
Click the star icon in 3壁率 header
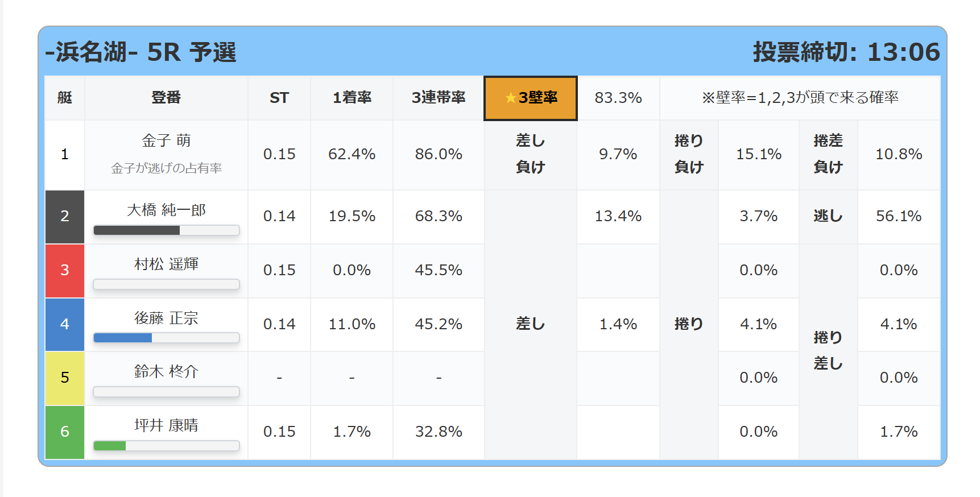click(510, 98)
